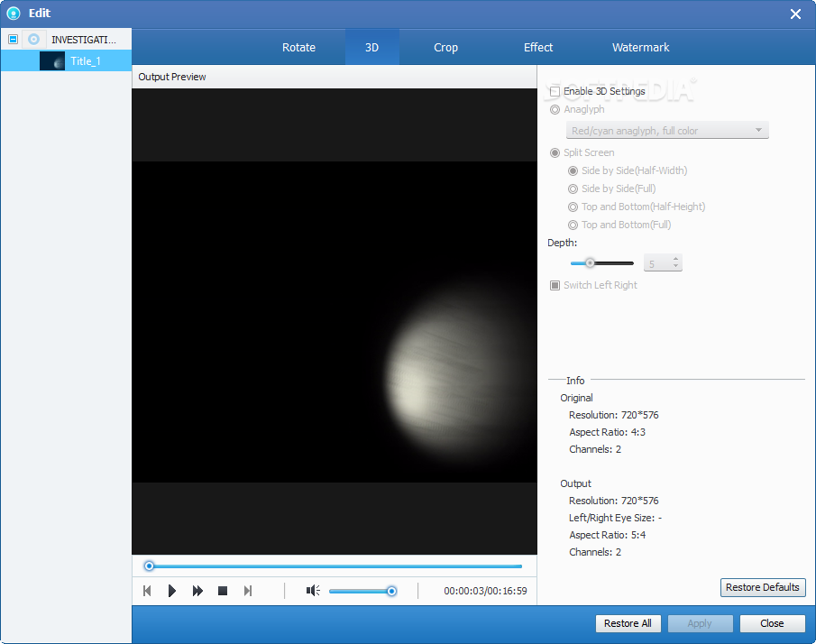Open the Rotate tab
The width and height of the screenshot is (816, 644).
click(298, 48)
